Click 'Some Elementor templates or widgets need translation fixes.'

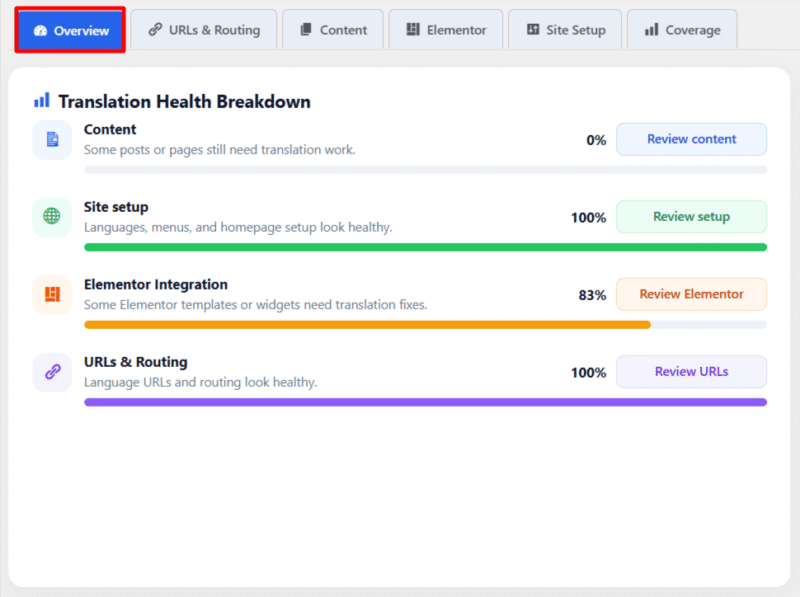(256, 305)
